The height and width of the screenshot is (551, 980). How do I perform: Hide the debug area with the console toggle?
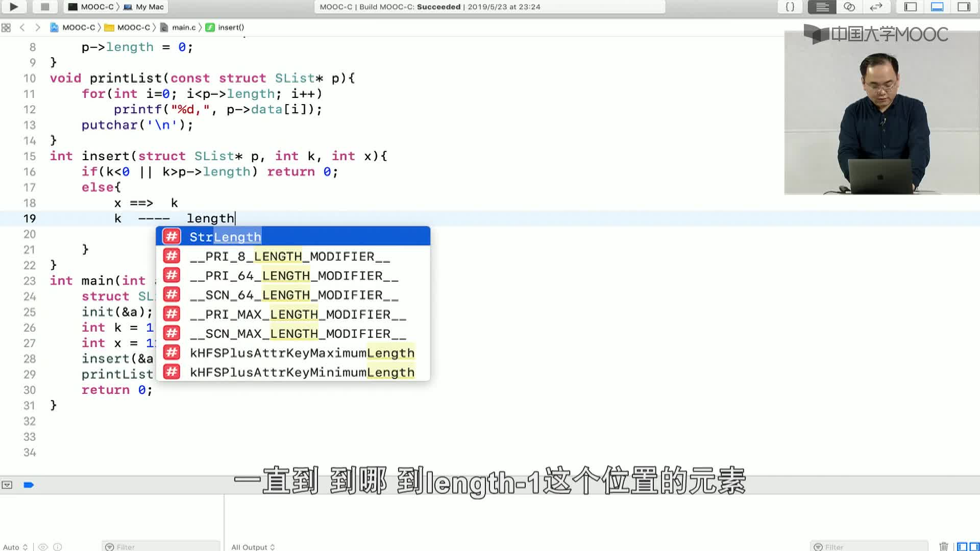(7, 485)
